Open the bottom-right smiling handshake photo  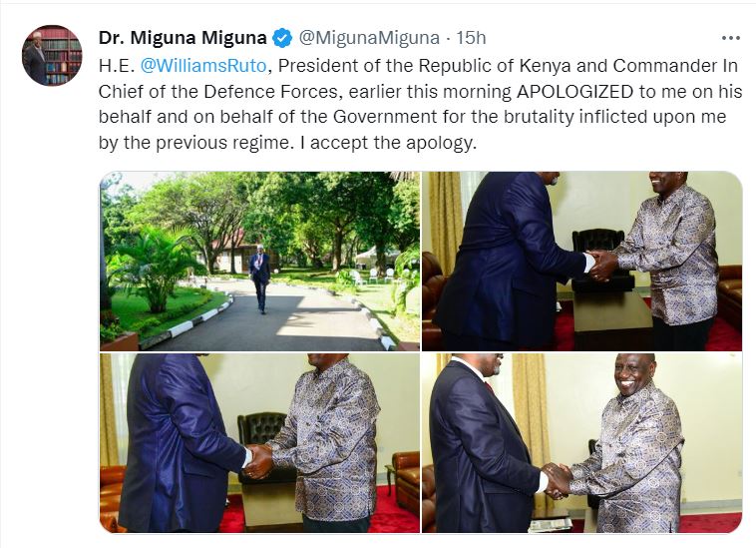[x=581, y=443]
